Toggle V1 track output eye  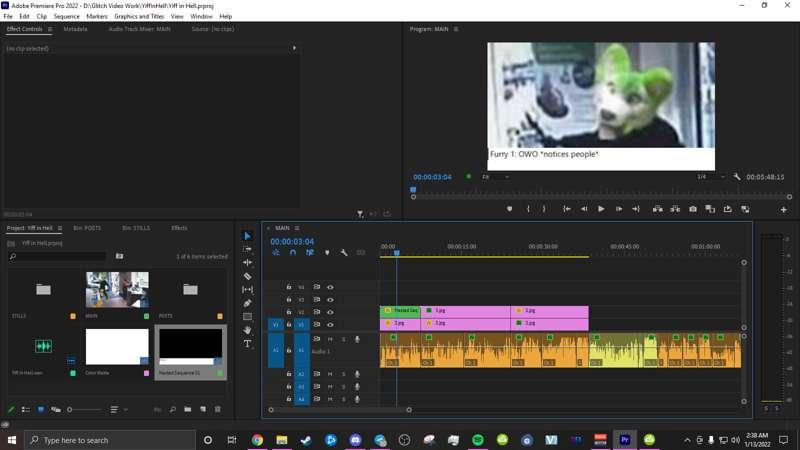coord(330,324)
